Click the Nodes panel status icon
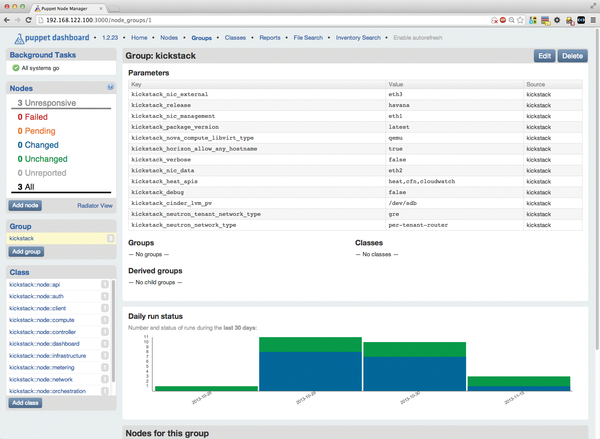Screen dimensions: 600x439 (110, 87)
